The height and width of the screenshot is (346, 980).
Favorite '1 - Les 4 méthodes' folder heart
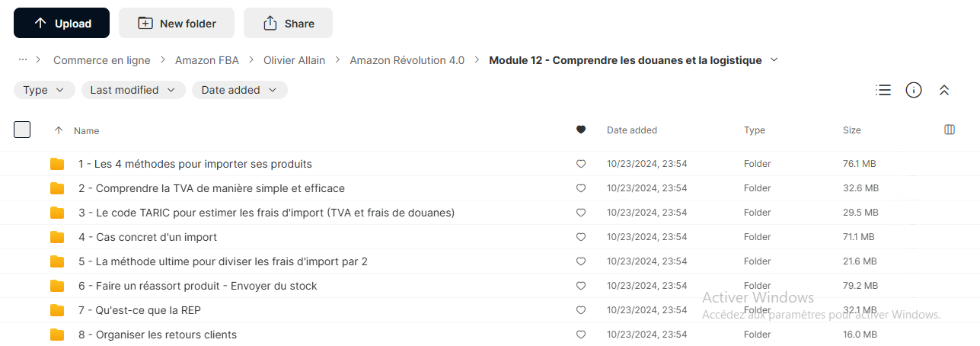581,164
